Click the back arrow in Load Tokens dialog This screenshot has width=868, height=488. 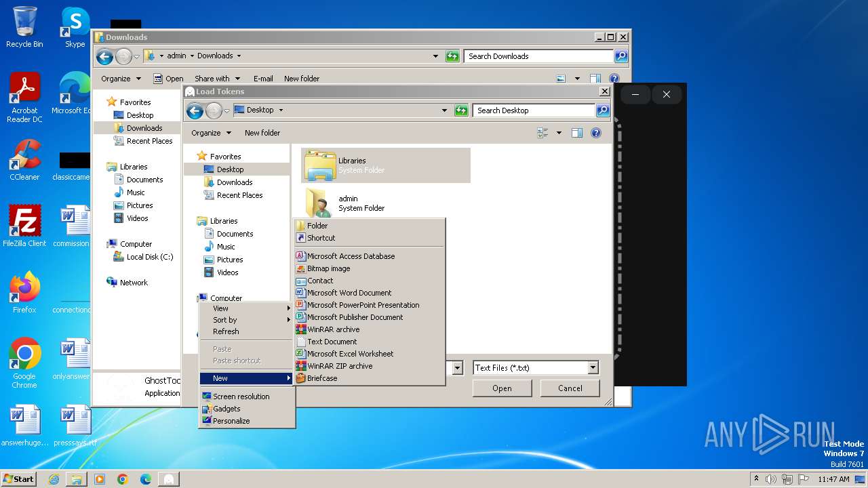(x=195, y=110)
